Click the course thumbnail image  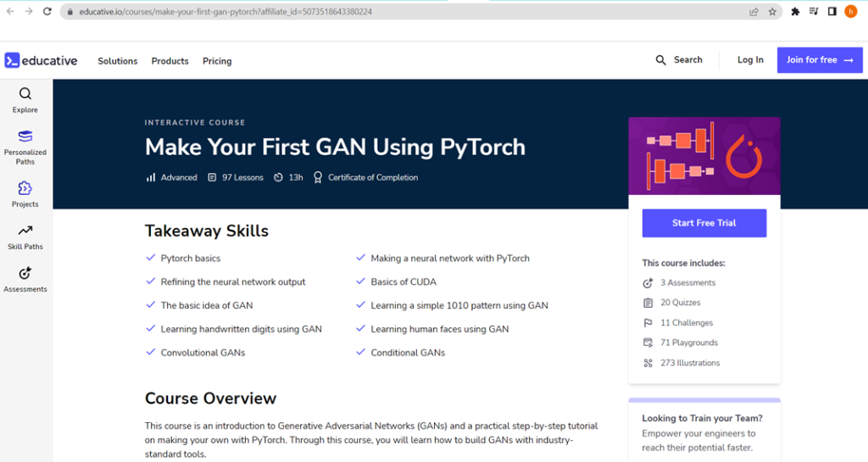(x=704, y=156)
